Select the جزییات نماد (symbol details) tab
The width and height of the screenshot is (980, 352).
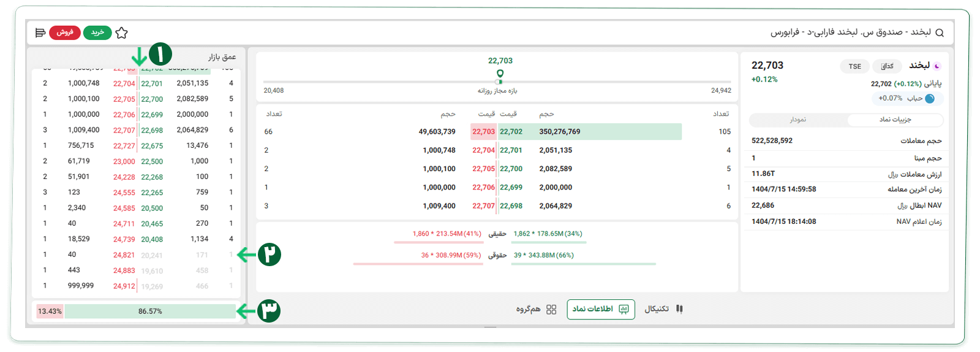pyautogui.click(x=895, y=120)
